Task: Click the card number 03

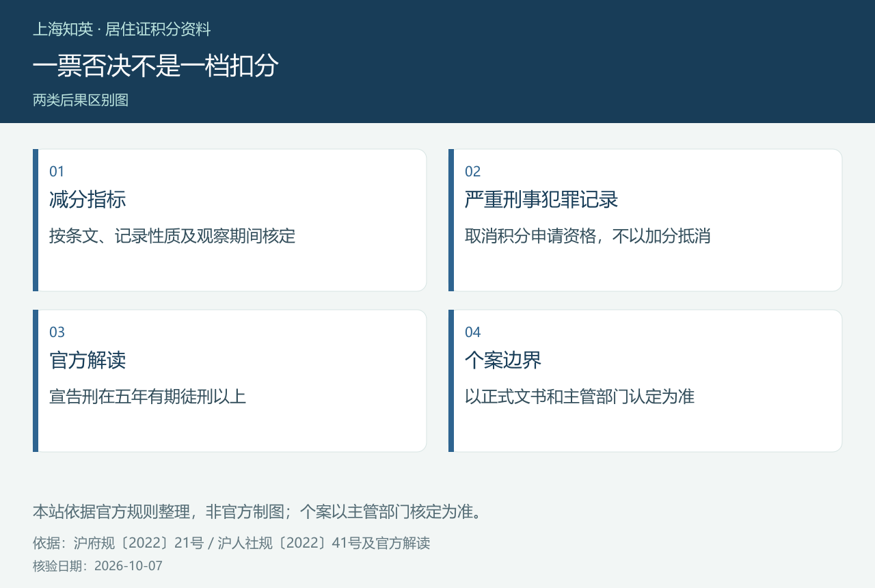Action: pos(57,332)
